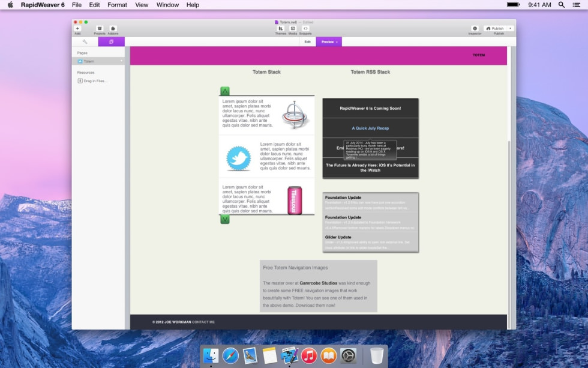
Task: Launch iTunes from the Dock
Action: click(309, 355)
